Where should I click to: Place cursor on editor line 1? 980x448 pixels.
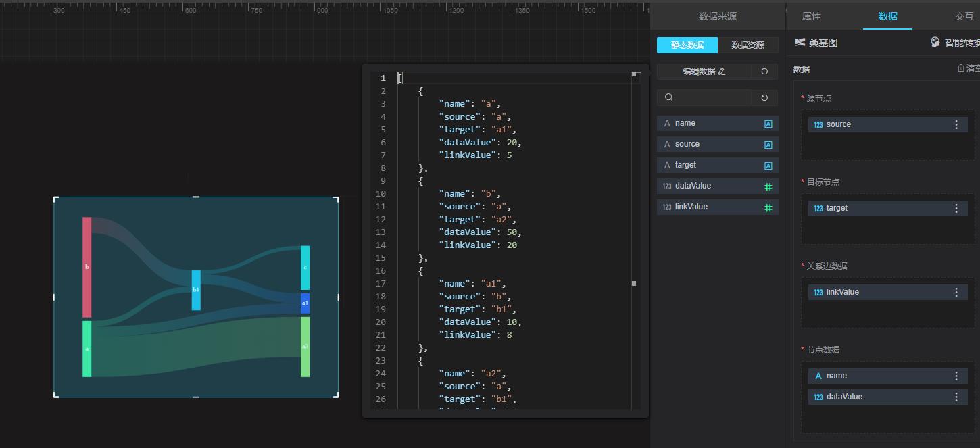click(x=514, y=78)
